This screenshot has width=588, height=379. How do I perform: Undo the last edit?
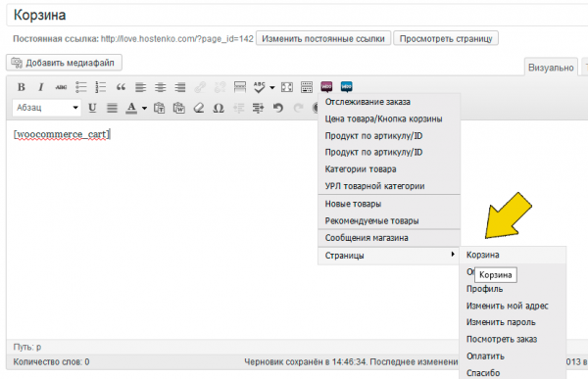[278, 108]
